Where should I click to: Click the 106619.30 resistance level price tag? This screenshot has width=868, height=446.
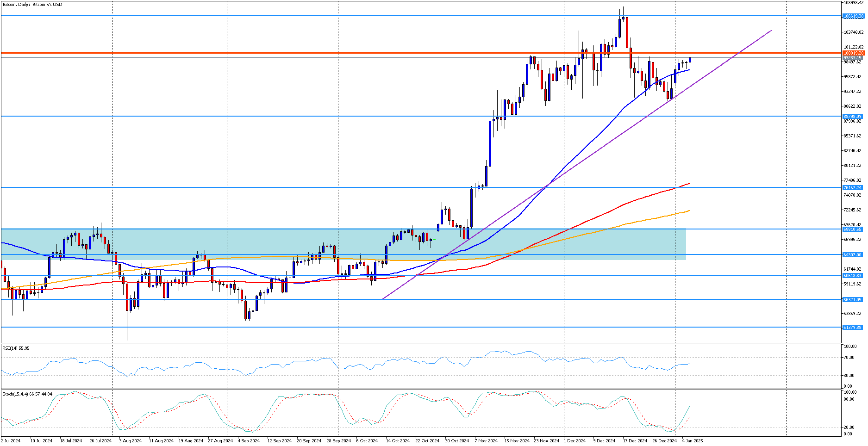click(x=854, y=16)
